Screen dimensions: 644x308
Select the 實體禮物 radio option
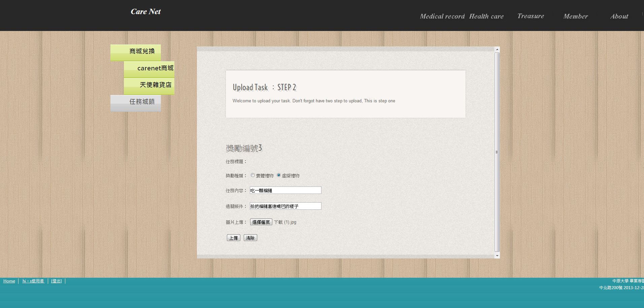pos(253,175)
